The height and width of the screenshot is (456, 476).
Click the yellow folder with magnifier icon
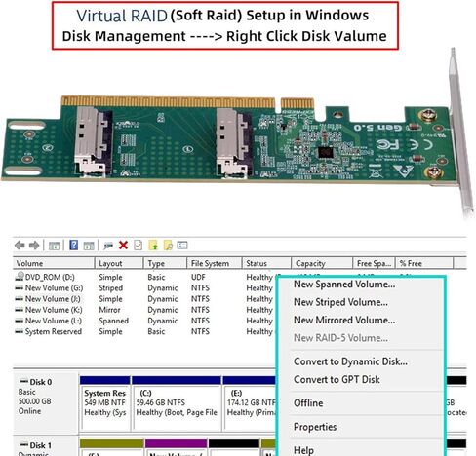pos(168,246)
